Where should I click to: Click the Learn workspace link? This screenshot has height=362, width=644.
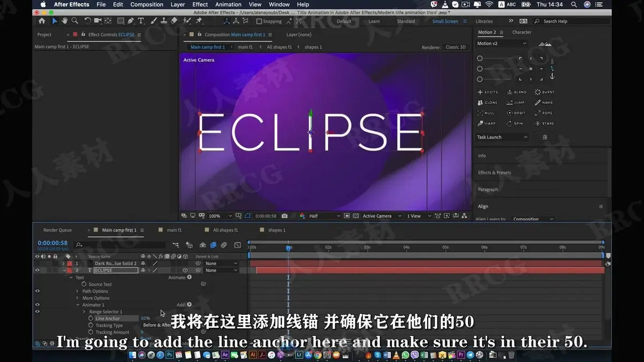click(374, 21)
